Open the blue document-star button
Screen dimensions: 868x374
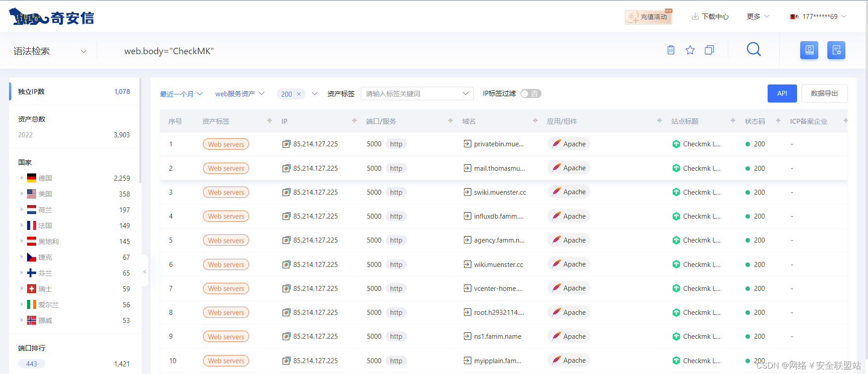pyautogui.click(x=836, y=50)
